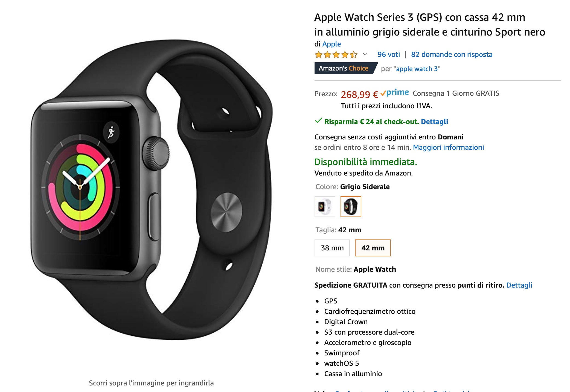Open Maggiori informazioni delivery link
This screenshot has width=570, height=392.
pos(448,147)
